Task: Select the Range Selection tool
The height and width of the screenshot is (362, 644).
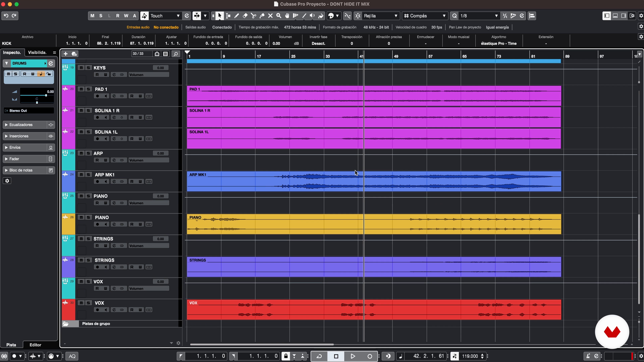Action: 228,16
